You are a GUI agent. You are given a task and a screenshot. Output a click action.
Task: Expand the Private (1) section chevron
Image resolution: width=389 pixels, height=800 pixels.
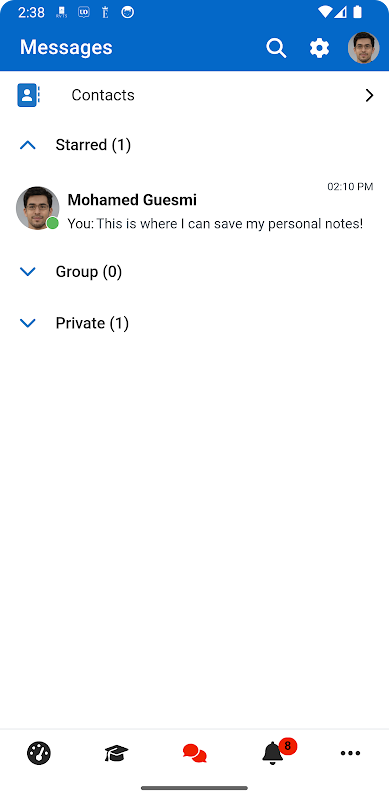pyautogui.click(x=28, y=323)
